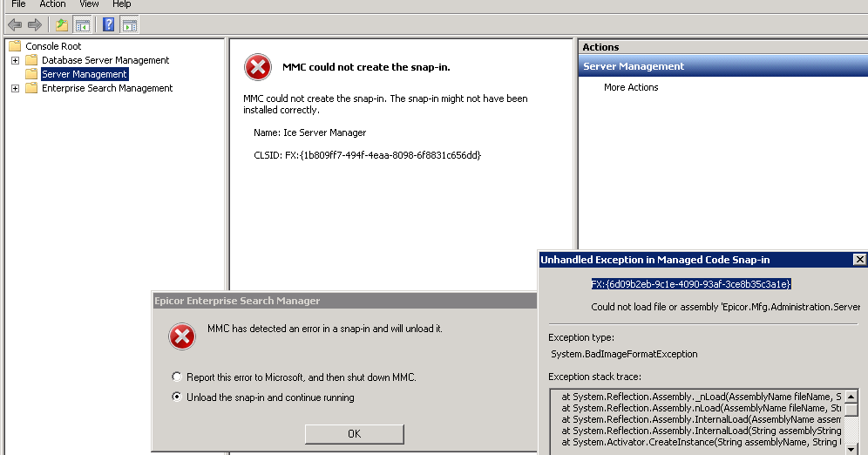Viewport: 868px width, 455px height.
Task: Click the Database Server Management folder icon
Action: 31,60
